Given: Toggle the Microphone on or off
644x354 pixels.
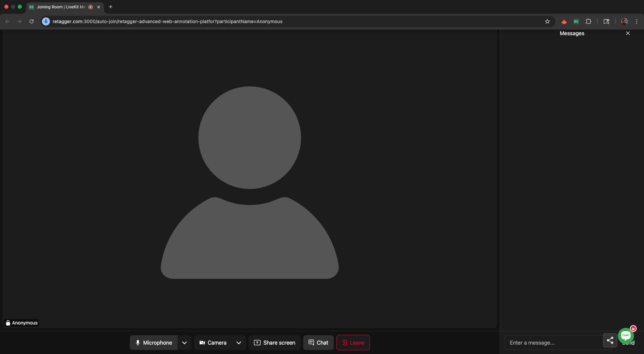Looking at the screenshot, I should (x=154, y=343).
